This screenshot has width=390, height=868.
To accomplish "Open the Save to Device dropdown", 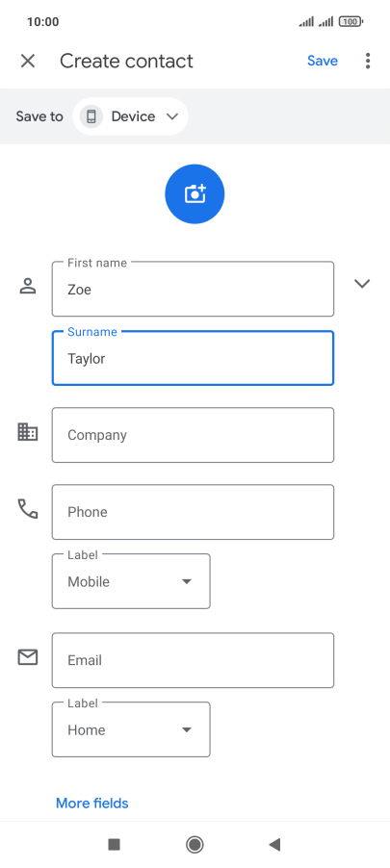I will click(130, 116).
